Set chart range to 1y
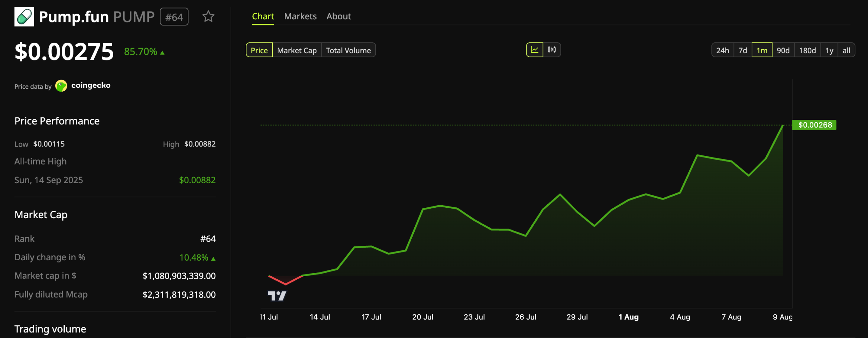The height and width of the screenshot is (338, 868). pos(829,50)
